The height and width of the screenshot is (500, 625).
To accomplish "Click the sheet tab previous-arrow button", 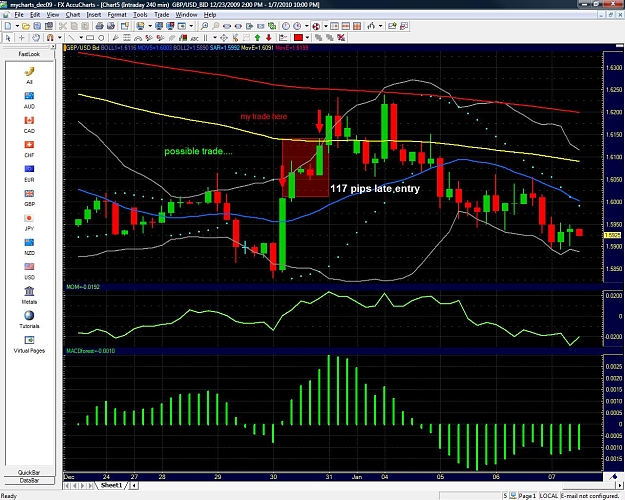I will [75, 485].
